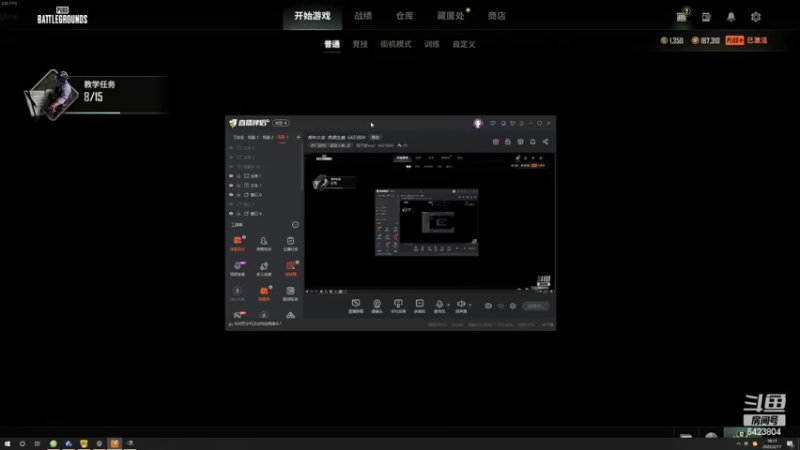Click the 教学任务 character emblem
Image resolution: width=800 pixels, height=450 pixels.
pos(51,95)
